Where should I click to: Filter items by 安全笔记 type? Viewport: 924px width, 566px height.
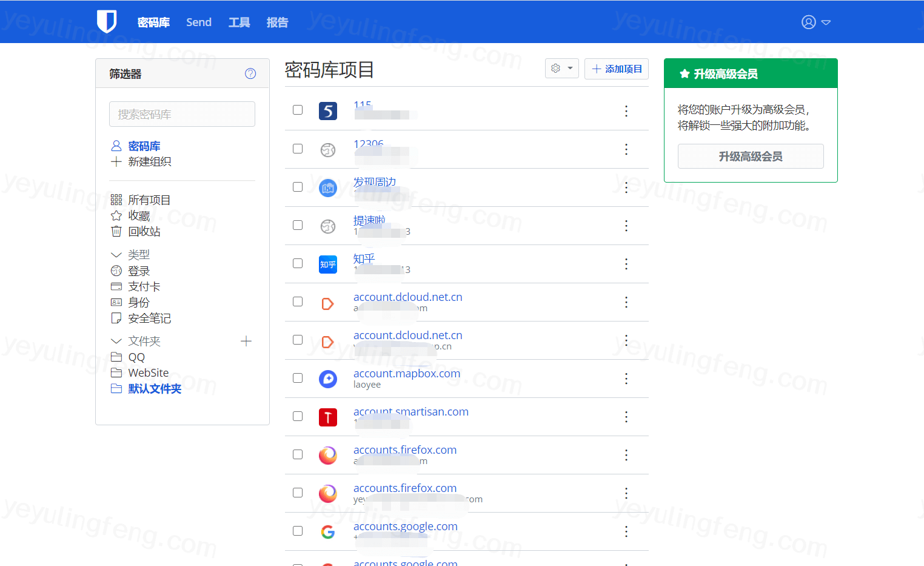[x=149, y=318]
